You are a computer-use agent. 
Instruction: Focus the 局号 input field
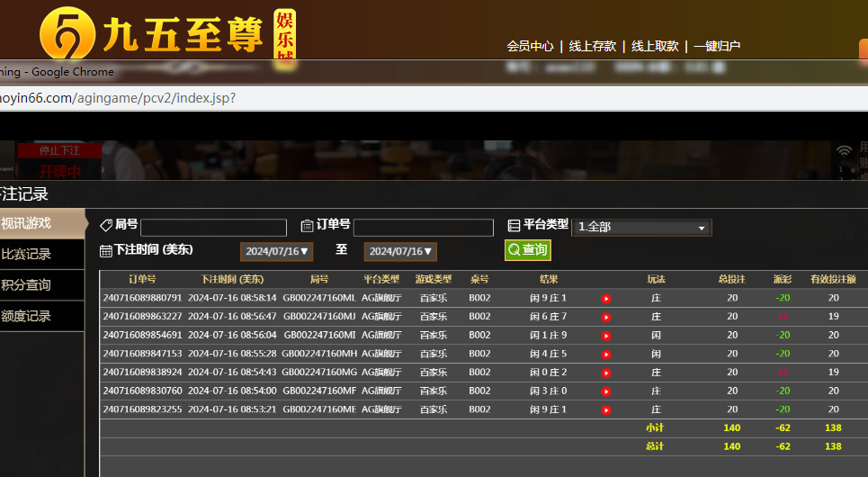pyautogui.click(x=213, y=228)
